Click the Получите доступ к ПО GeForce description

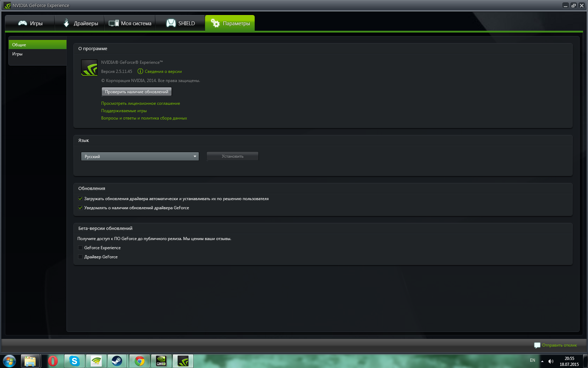coord(154,239)
